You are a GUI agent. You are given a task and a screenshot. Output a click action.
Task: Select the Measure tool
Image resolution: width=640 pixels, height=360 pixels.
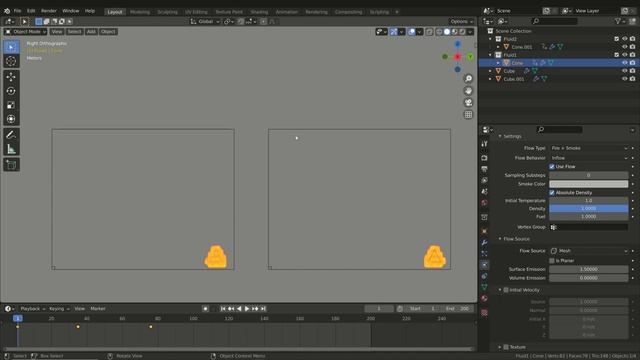tap(11, 149)
